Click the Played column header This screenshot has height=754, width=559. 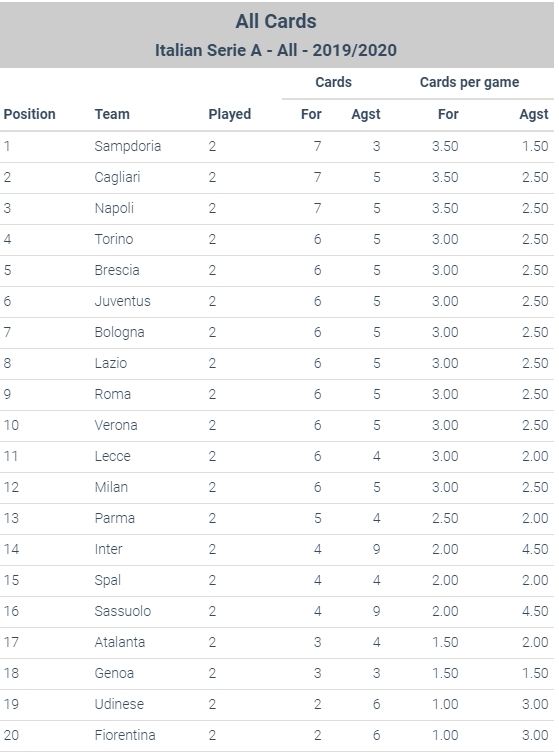[x=229, y=114]
